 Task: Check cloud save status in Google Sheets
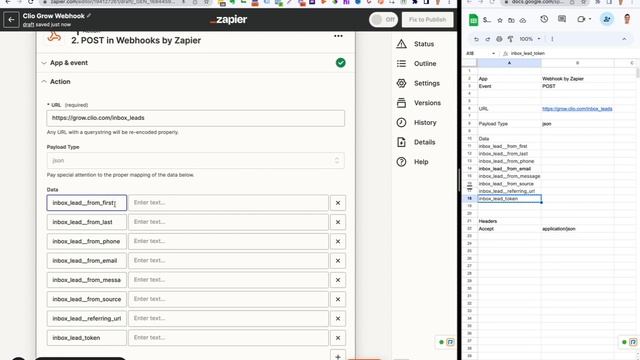523,20
